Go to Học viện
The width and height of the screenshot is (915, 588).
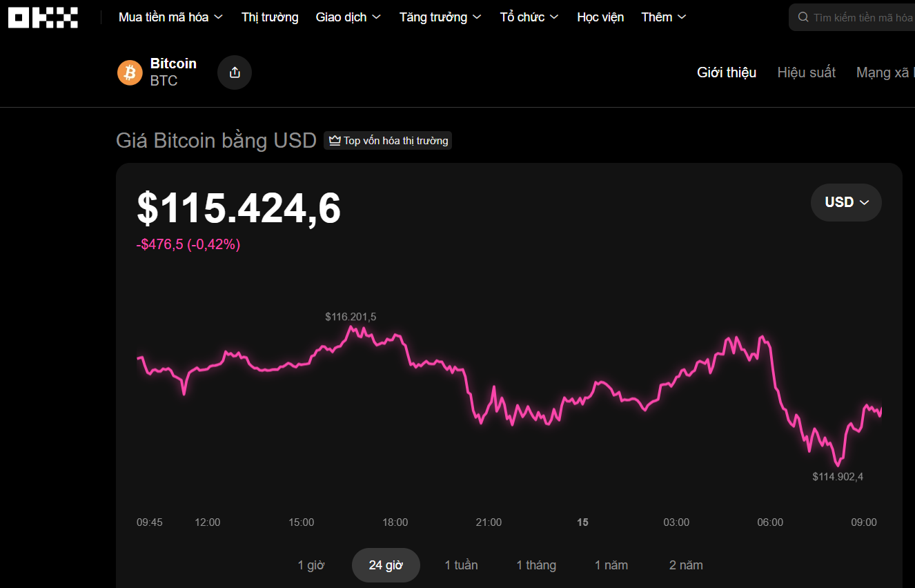(x=600, y=17)
